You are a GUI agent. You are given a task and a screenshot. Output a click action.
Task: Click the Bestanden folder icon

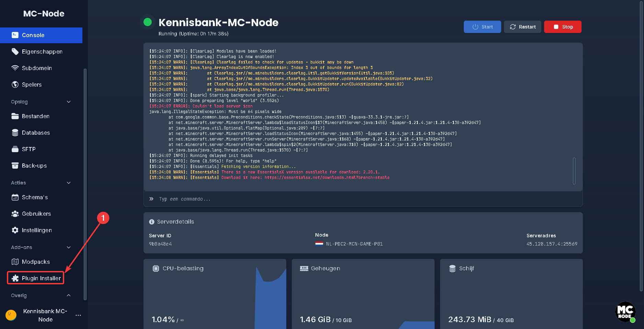pyautogui.click(x=15, y=116)
